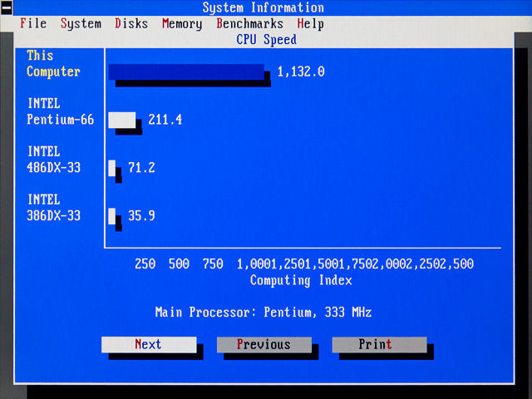Image resolution: width=532 pixels, height=399 pixels.
Task: Select the 1,132.0 score value
Action: [x=301, y=71]
